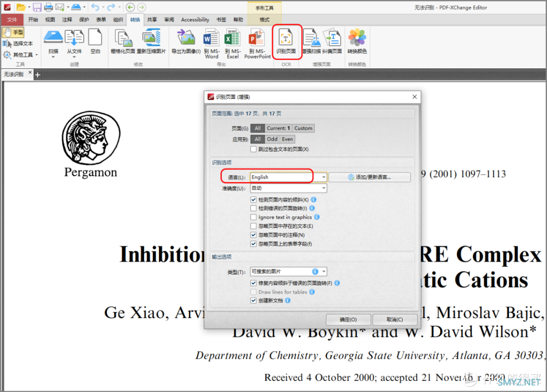Click the 无法识别 document tab
Screen dimensions: 547x392
[x=14, y=74]
